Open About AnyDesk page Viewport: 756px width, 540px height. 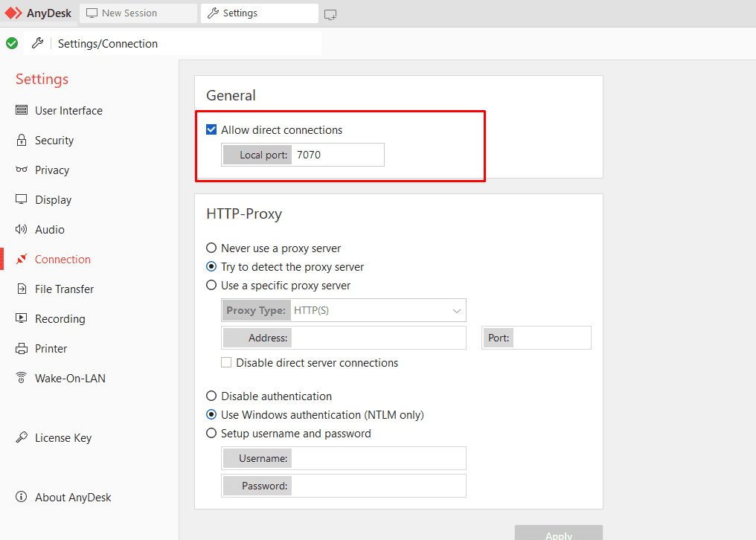[73, 498]
